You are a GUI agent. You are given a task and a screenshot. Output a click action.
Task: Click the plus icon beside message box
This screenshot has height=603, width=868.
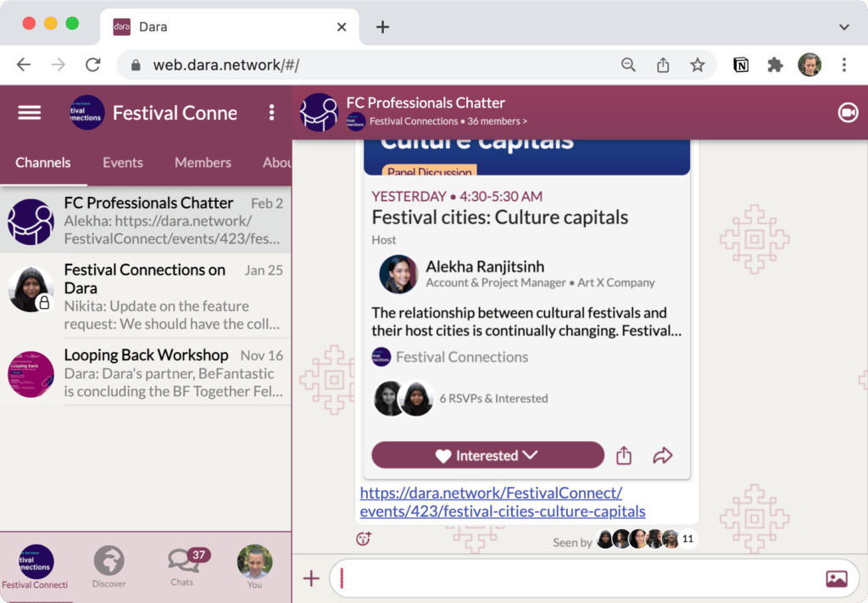pyautogui.click(x=311, y=578)
